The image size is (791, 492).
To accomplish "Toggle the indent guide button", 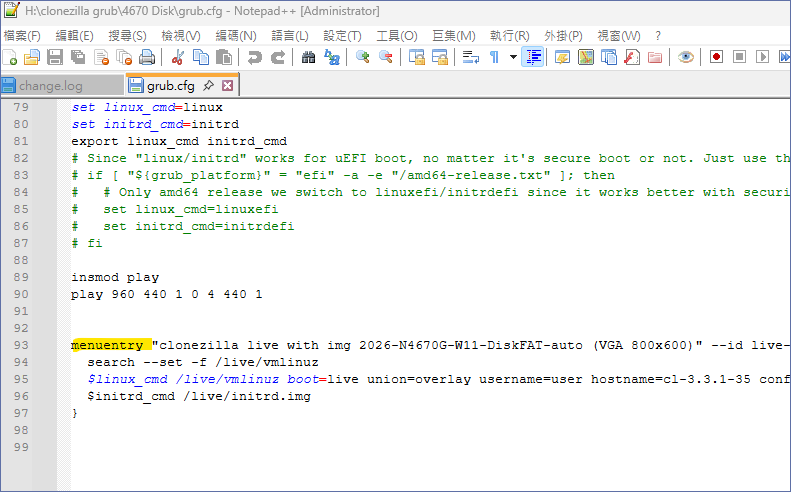I will click(x=533, y=57).
